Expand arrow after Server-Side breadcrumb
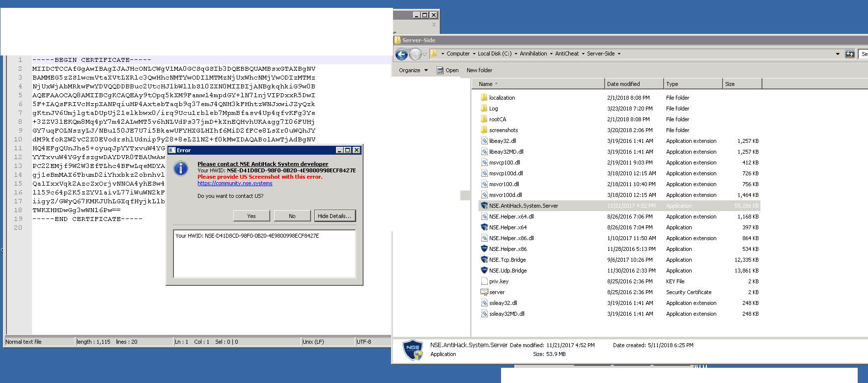Screen dimensions: 868x383 pos(619,54)
